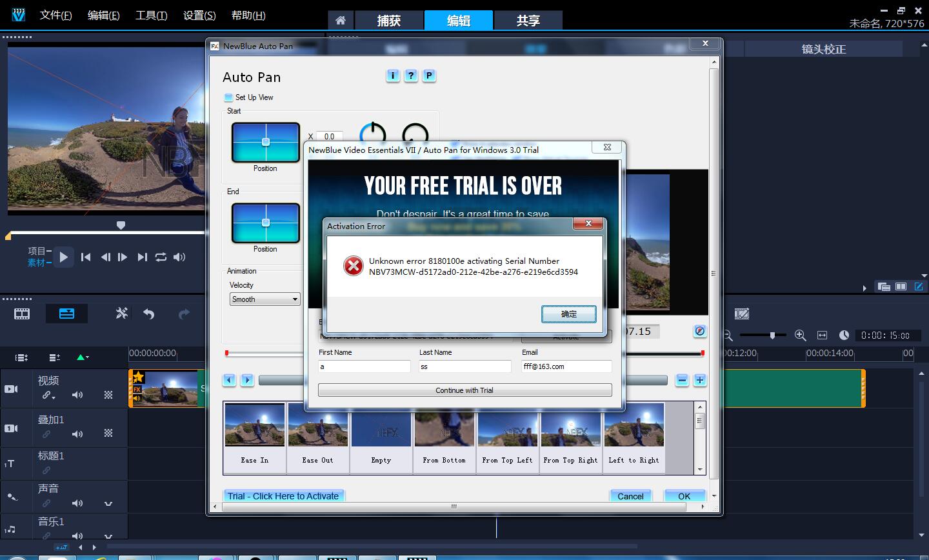
Task: Fit project in timeline window icon
Action: click(x=822, y=335)
